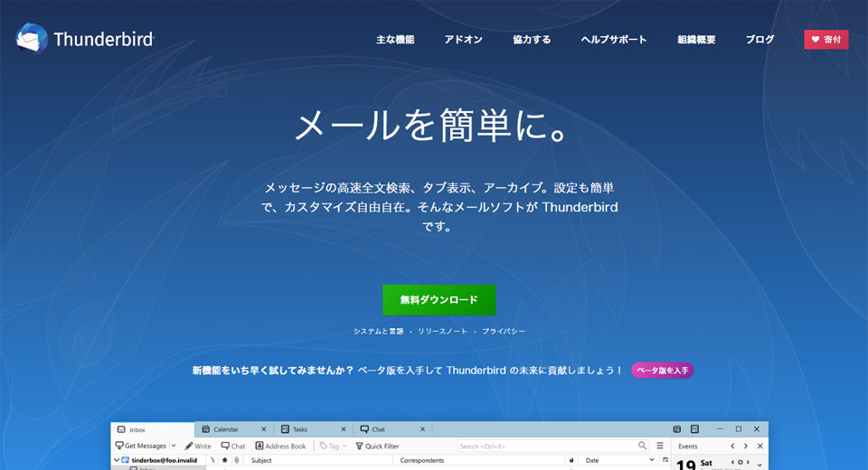Go to the 協力する page
868x470 pixels.
tap(532, 39)
